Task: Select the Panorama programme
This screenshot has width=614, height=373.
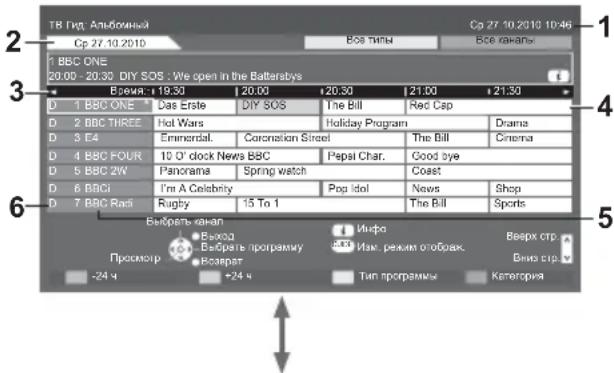Action: coord(195,172)
